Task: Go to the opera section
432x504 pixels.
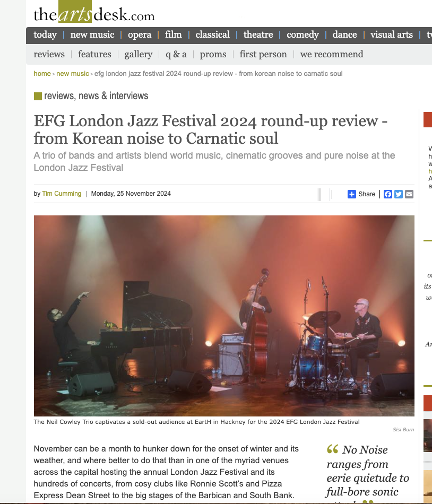Action: coord(140,34)
